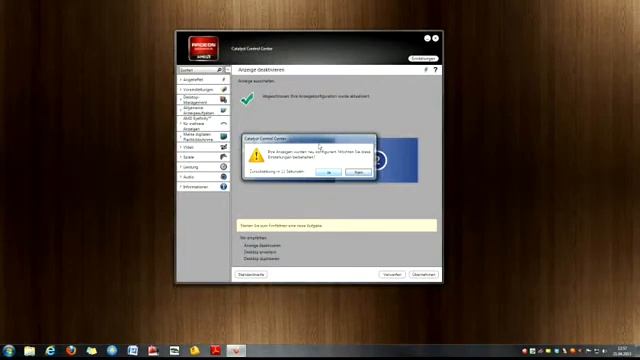Select the Desktop erweitern suggestion link

[260, 252]
